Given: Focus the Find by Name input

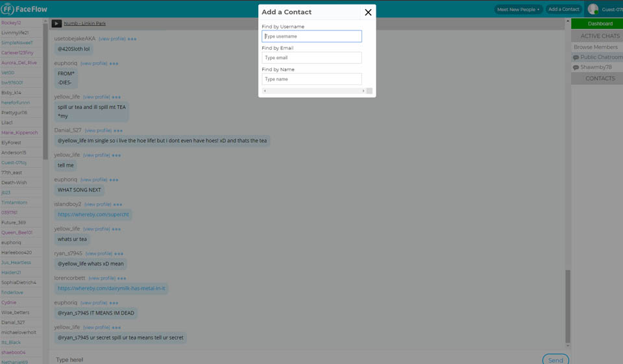Looking at the screenshot, I should point(311,79).
